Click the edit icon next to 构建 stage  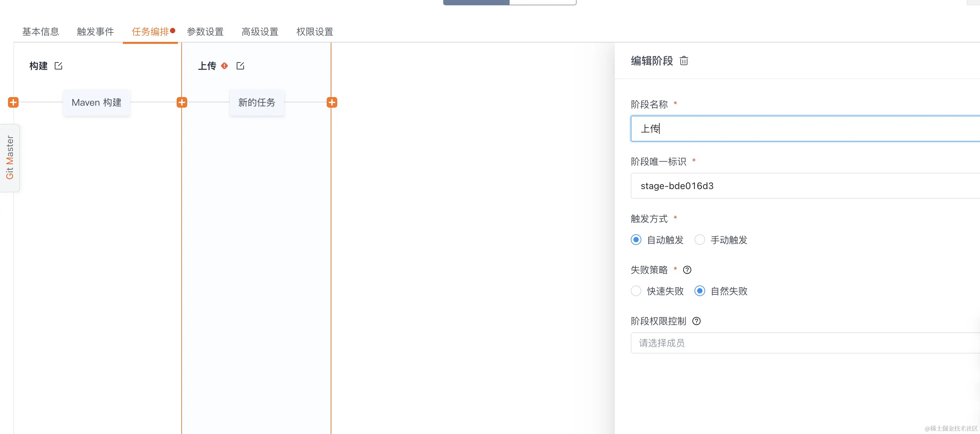58,66
